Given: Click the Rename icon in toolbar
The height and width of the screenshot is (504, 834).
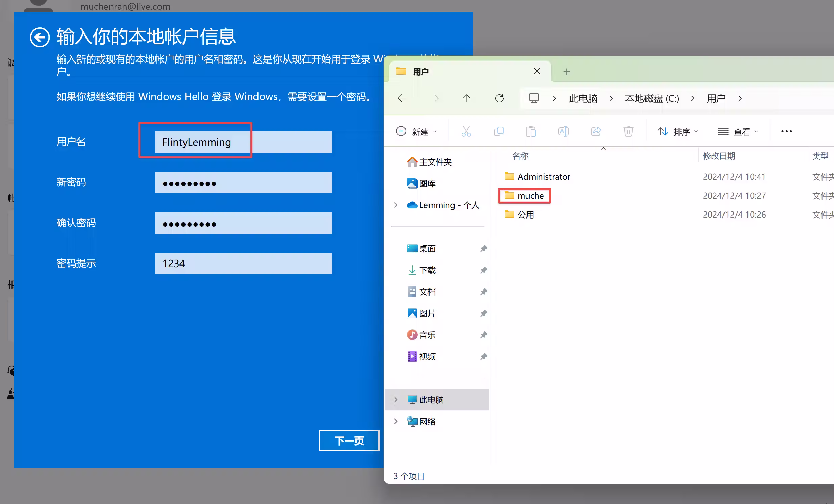Looking at the screenshot, I should 564,132.
